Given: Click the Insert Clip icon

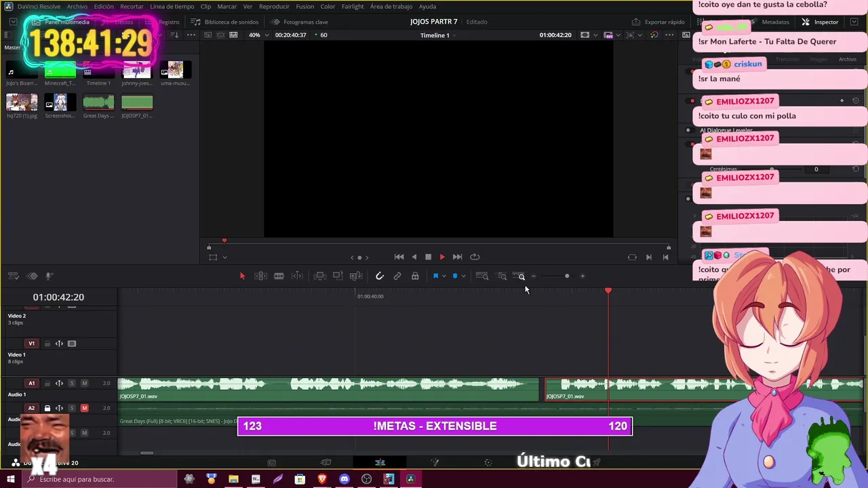Looking at the screenshot, I should point(320,276).
